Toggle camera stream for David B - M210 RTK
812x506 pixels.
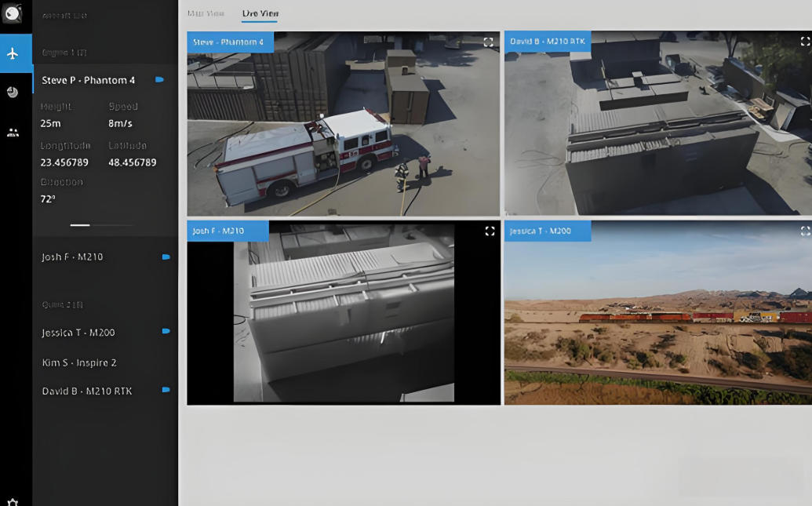(x=166, y=390)
